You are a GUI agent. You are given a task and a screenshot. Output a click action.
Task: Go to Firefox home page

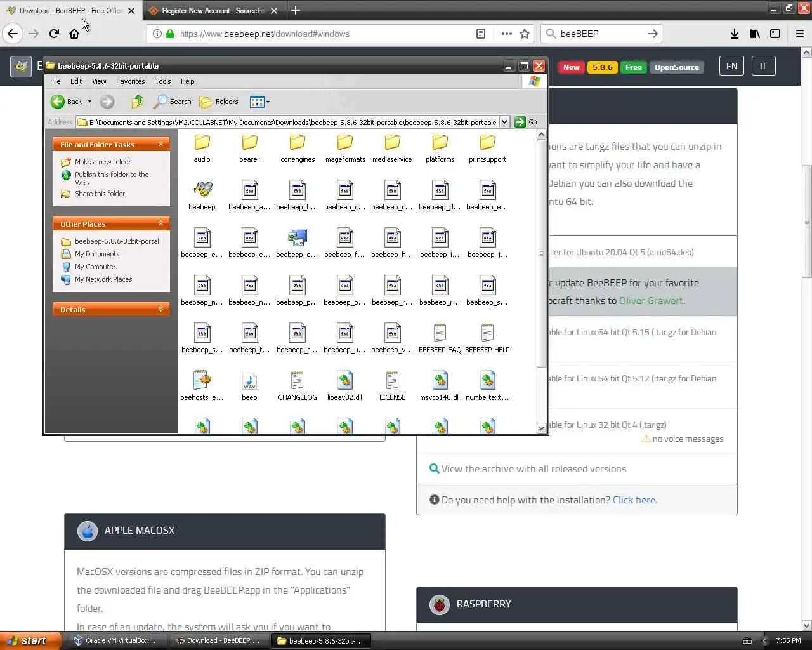click(x=74, y=34)
